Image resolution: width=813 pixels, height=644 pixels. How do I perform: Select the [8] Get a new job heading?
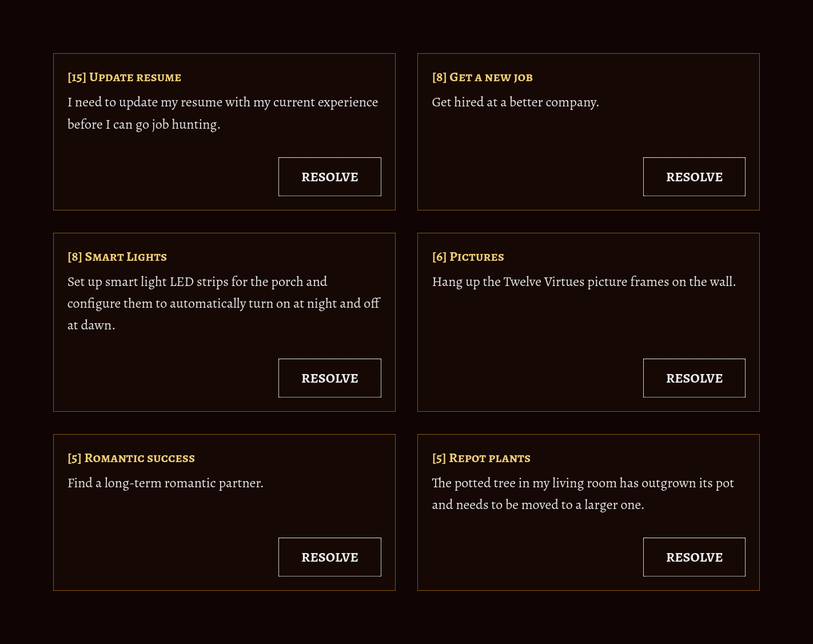click(x=482, y=77)
